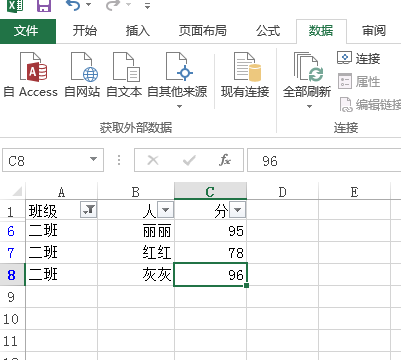Open the 分 column filter dropdown

pos(238,210)
